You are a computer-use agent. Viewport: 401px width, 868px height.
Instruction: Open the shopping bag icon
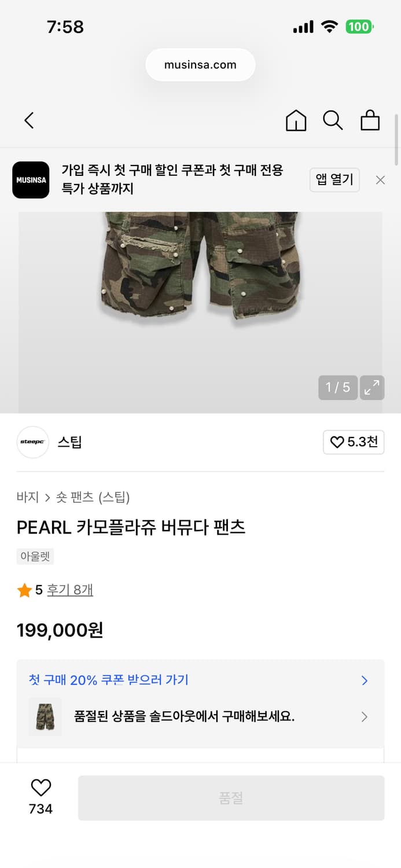click(370, 120)
